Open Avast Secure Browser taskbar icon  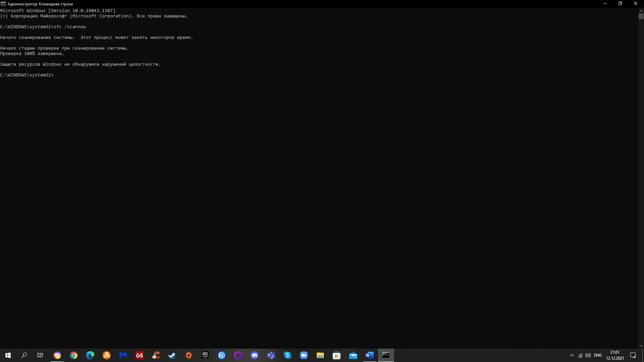tap(107, 355)
